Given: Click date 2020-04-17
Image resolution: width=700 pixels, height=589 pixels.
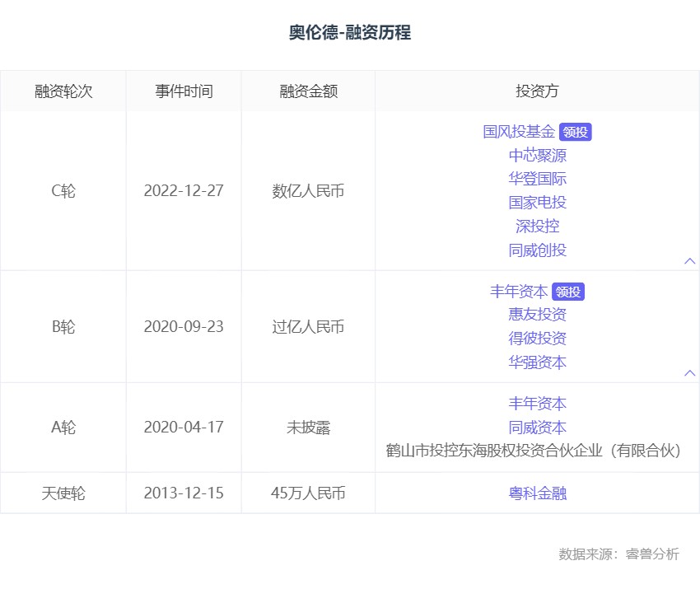Looking at the screenshot, I should pos(184,427).
